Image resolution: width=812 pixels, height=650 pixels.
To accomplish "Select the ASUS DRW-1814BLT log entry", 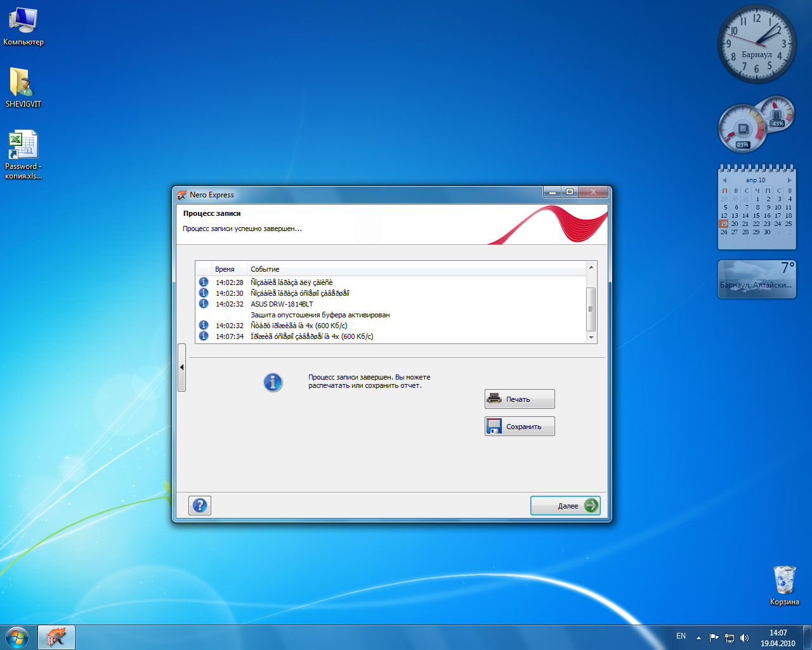I will pyautogui.click(x=282, y=304).
